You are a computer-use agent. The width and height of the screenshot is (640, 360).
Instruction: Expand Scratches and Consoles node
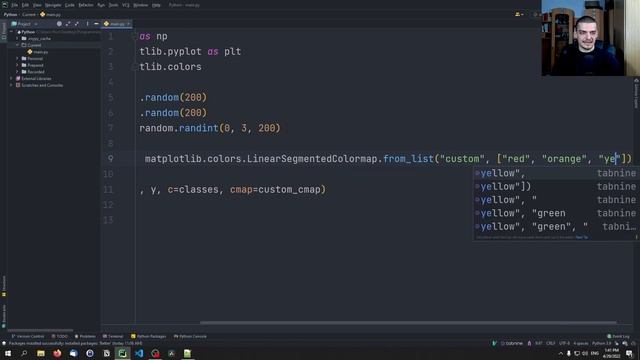12,85
